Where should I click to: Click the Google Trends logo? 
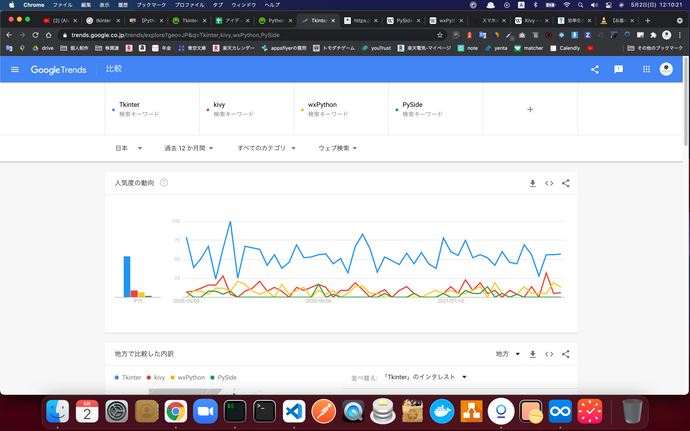(x=58, y=70)
